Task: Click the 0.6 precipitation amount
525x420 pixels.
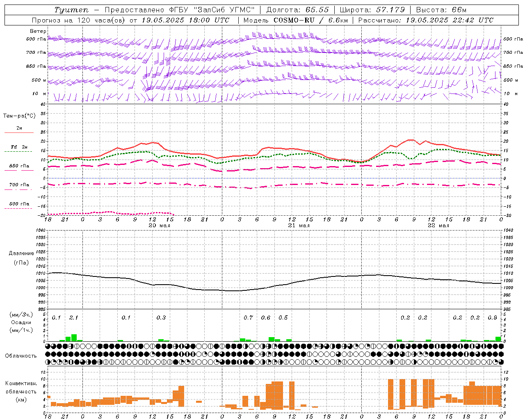Action: (x=266, y=318)
